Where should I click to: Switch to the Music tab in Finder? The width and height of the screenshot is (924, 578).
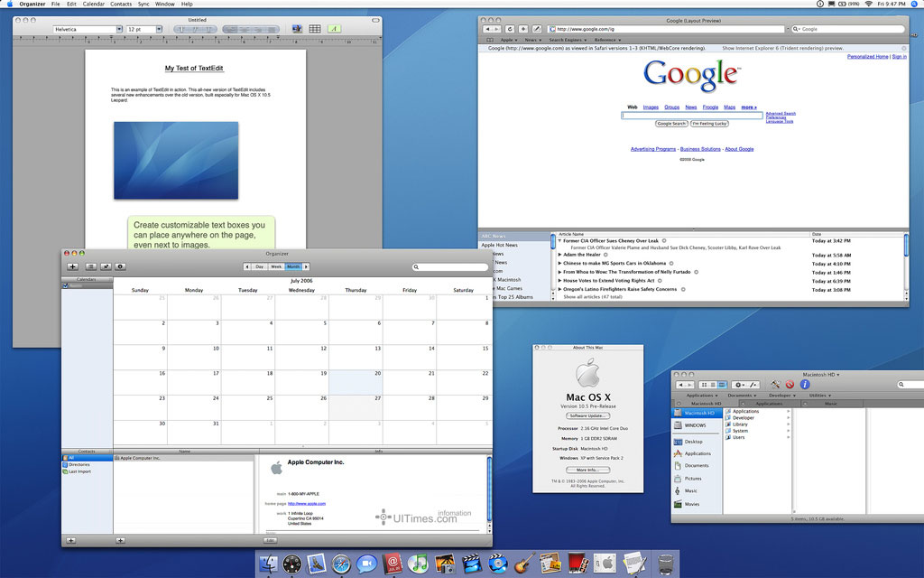click(x=831, y=404)
